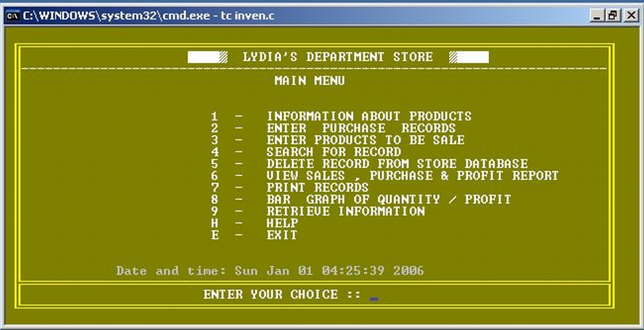Select 'BAR GRAPH OF QUANTITY / PROFIT'
Viewport: 644px width, 330px height.
(389, 199)
